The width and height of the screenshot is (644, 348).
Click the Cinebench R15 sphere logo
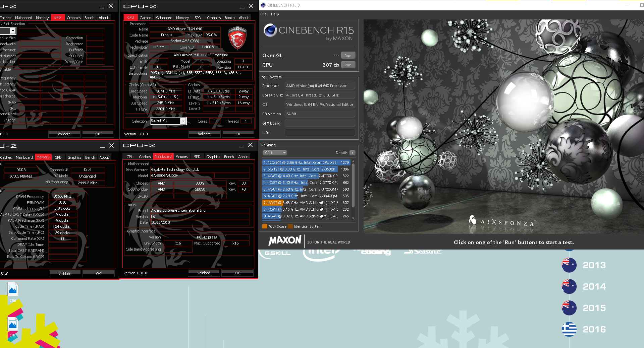coord(270,30)
